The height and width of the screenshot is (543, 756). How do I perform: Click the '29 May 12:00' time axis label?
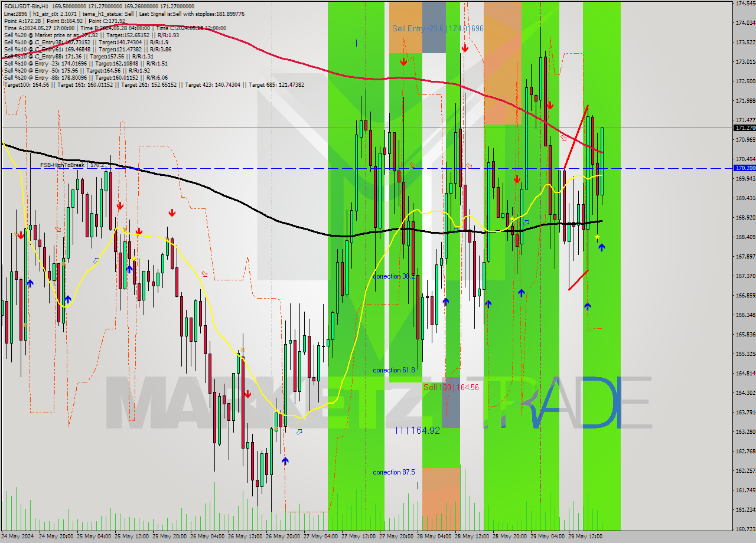click(585, 537)
